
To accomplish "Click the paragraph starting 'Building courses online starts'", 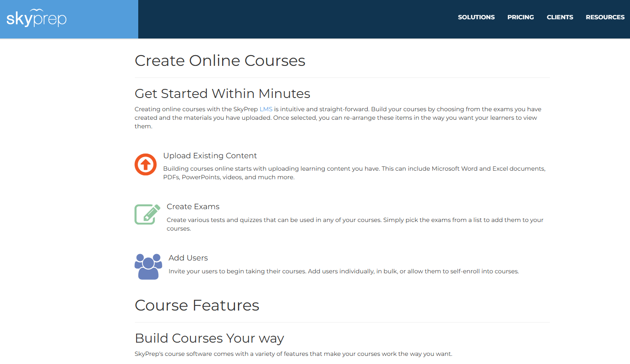I will tap(354, 173).
